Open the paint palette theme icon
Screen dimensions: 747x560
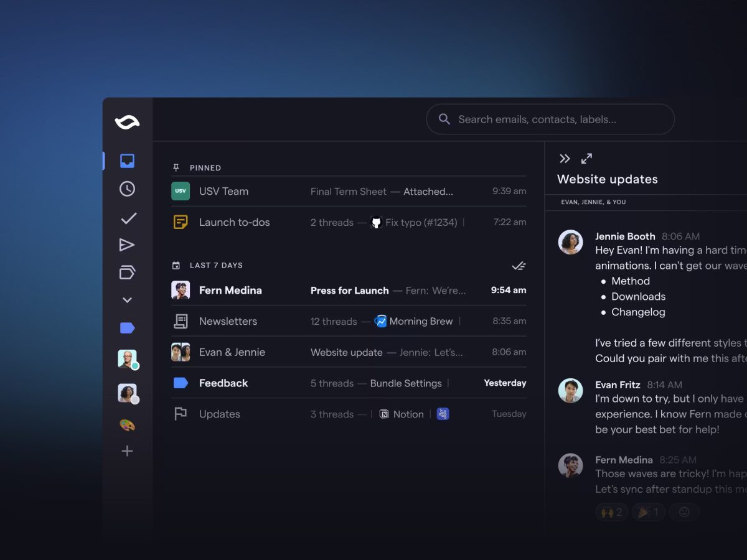(127, 426)
